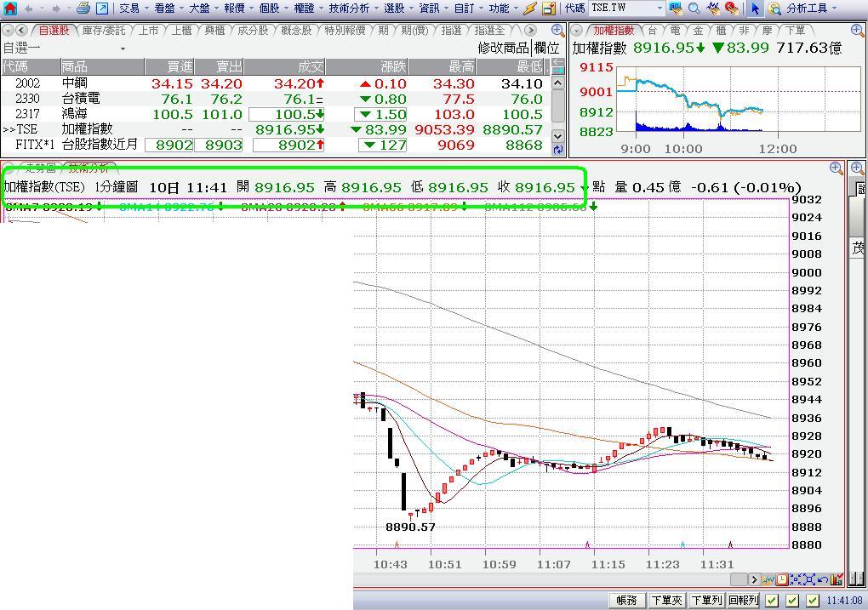Click the 下單列 button
The image size is (868, 610).
[705, 600]
